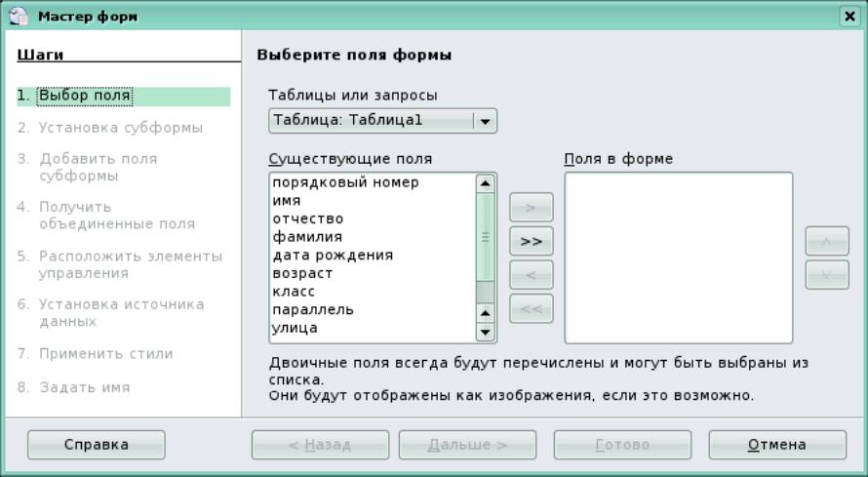Remove the selected field with the < button
Image resolution: width=868 pixels, height=477 pixels.
coord(531,275)
